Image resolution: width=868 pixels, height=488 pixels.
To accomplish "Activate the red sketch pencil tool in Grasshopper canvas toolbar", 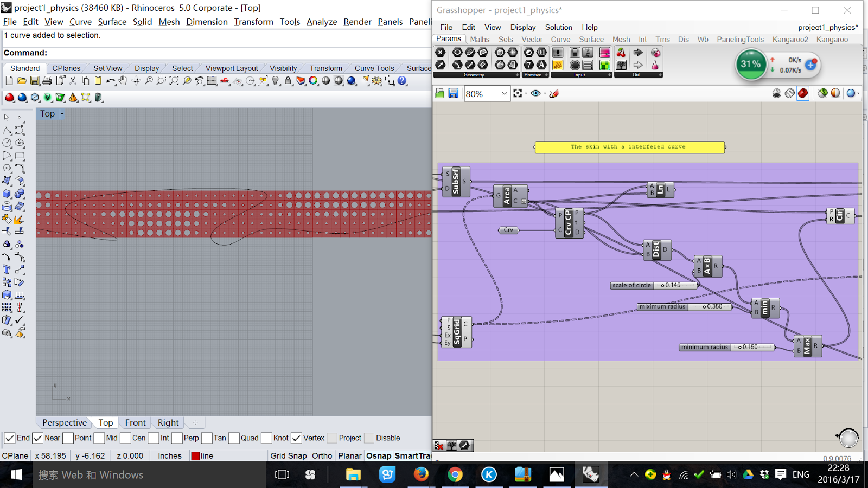I will click(x=554, y=93).
